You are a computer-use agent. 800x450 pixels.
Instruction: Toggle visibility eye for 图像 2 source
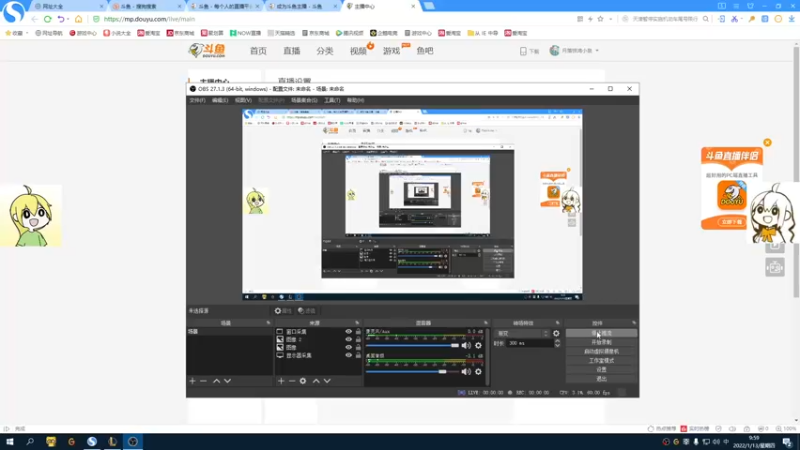(348, 339)
